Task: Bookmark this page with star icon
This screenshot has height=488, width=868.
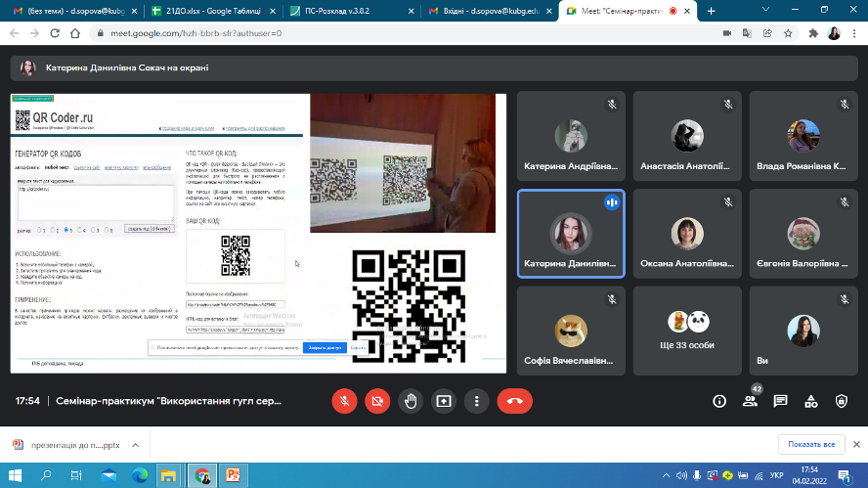Action: coord(787,32)
